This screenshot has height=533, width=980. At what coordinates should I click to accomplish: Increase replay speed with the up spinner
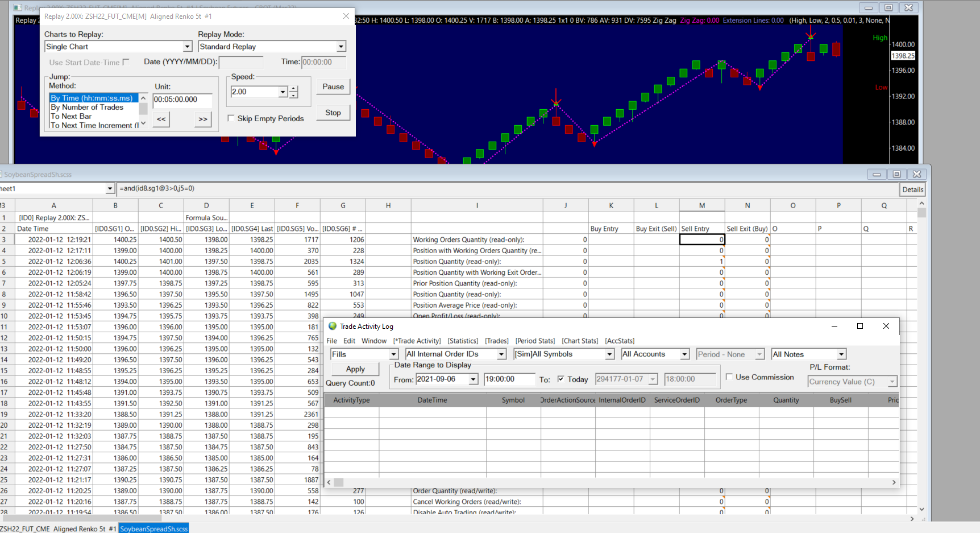click(x=293, y=89)
